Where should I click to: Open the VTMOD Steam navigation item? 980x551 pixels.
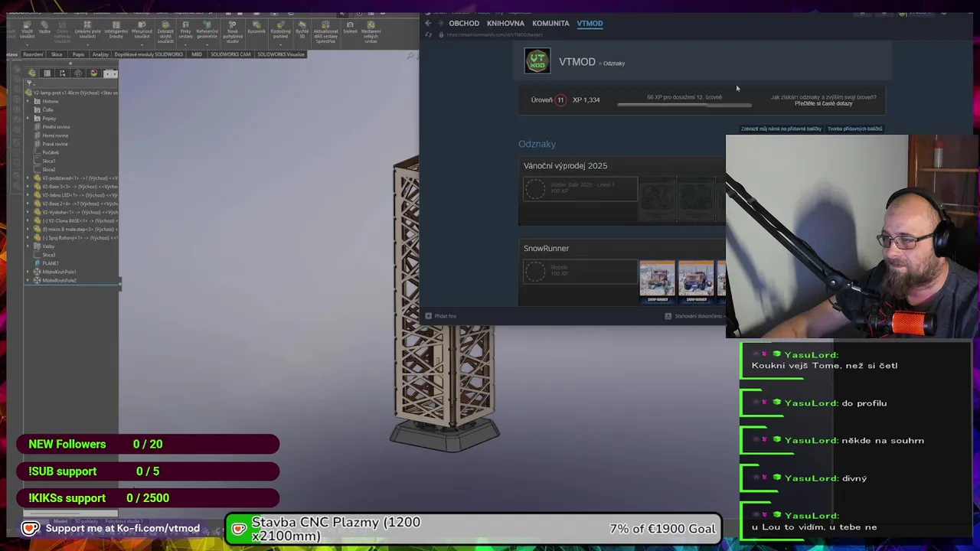click(590, 23)
